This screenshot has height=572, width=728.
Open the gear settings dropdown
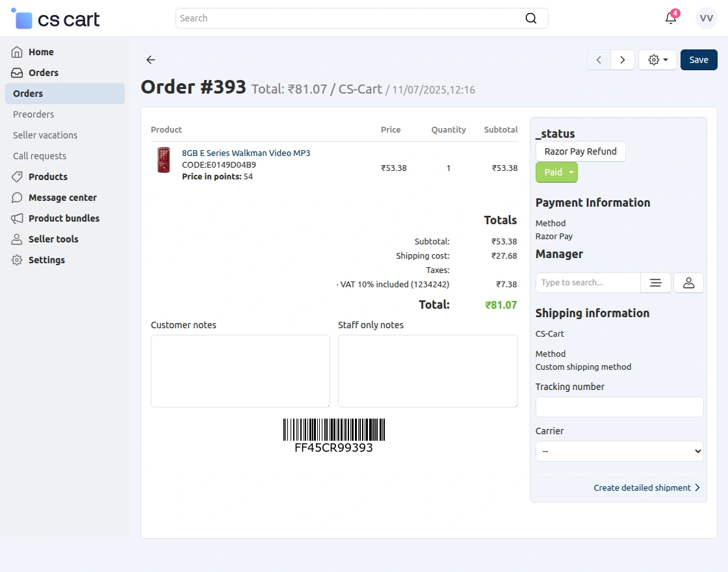coord(657,59)
